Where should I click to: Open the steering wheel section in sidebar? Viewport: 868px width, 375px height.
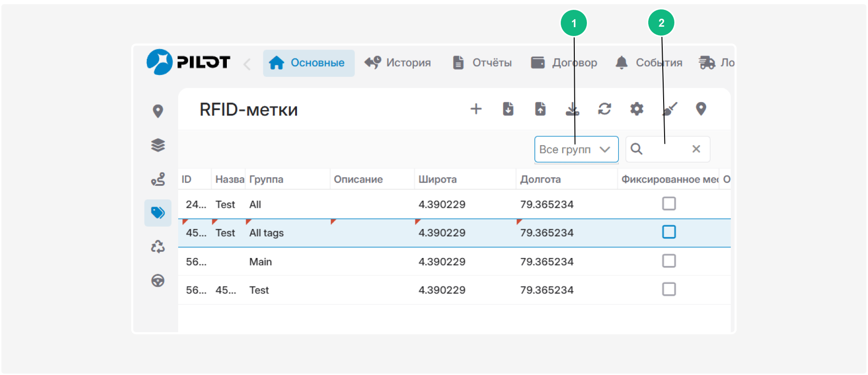click(x=158, y=280)
